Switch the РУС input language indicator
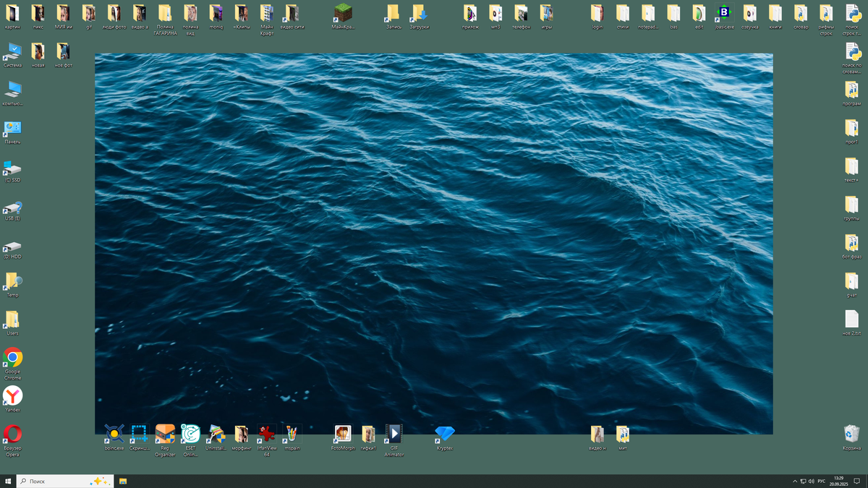This screenshot has width=868, height=488. pyautogui.click(x=822, y=481)
